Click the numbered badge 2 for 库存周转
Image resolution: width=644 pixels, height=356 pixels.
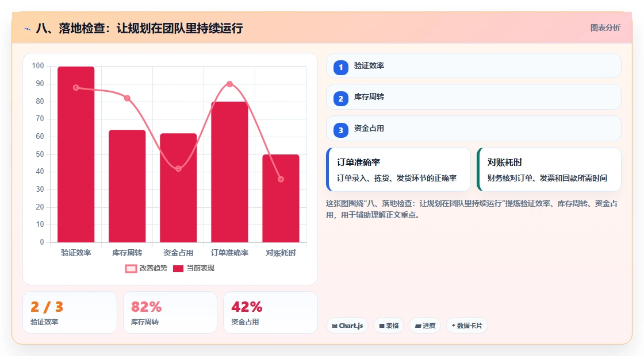click(341, 99)
